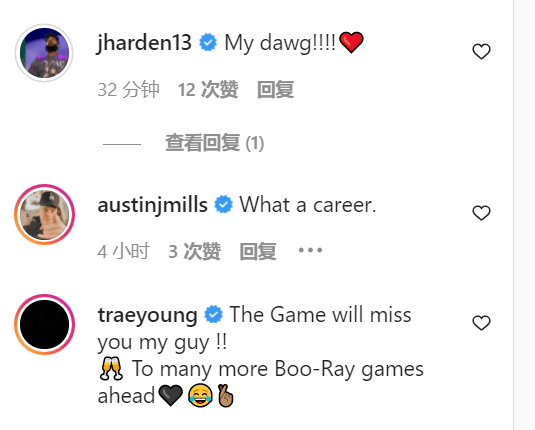Like traeyoung's comment with heart icon

(x=481, y=323)
